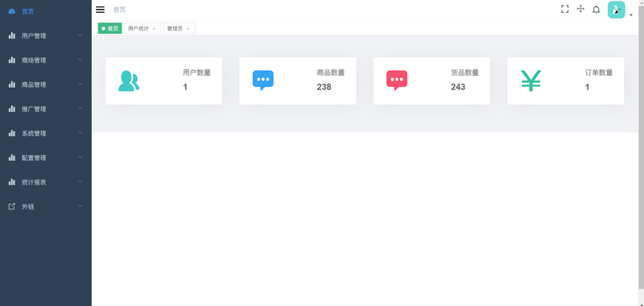This screenshot has height=306, width=644.
Task: Open the 外链 sidebar menu
Action: point(46,207)
